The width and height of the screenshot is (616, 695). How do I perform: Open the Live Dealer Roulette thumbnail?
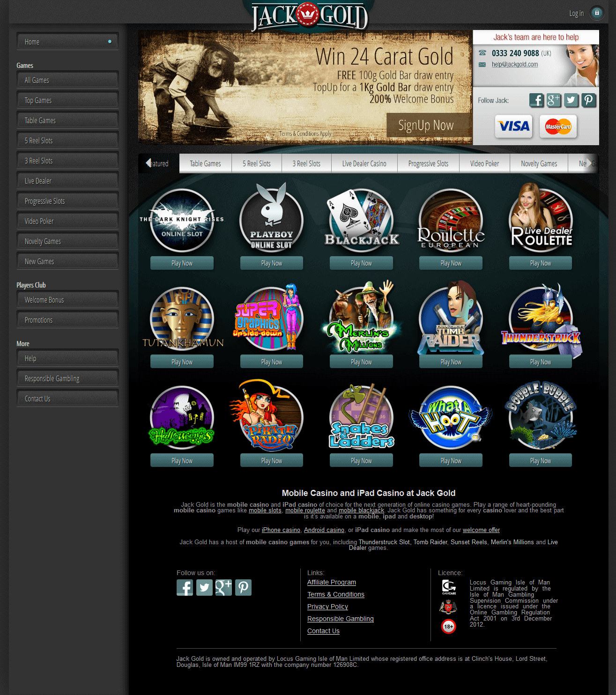pyautogui.click(x=541, y=217)
